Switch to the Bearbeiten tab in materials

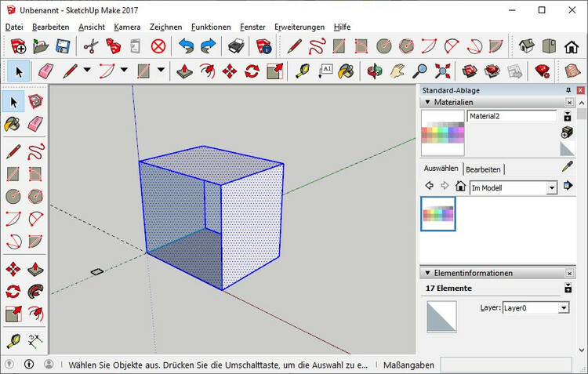click(483, 169)
